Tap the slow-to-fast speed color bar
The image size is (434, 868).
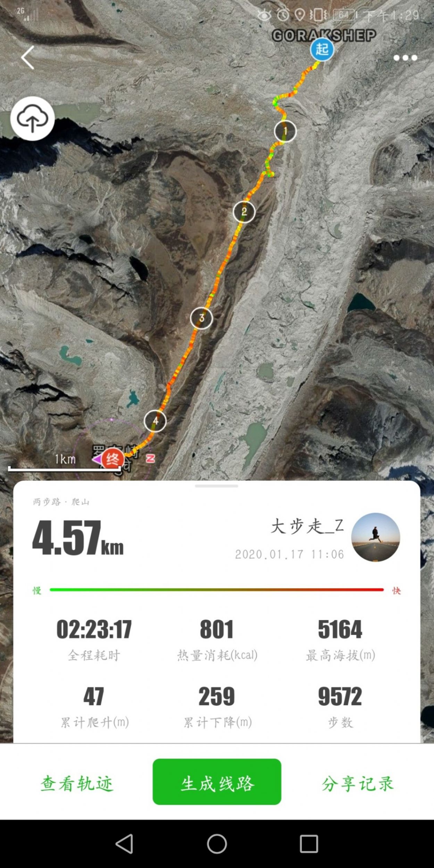[217, 590]
